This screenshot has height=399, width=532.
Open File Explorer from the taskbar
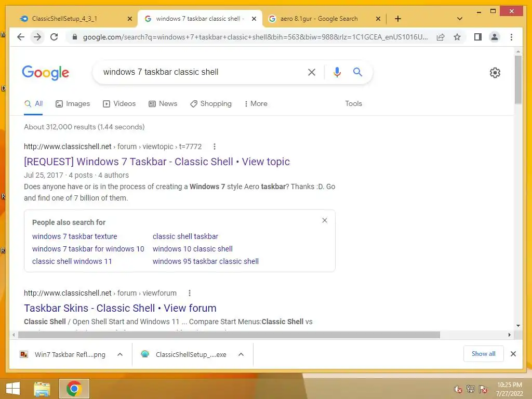(x=42, y=389)
